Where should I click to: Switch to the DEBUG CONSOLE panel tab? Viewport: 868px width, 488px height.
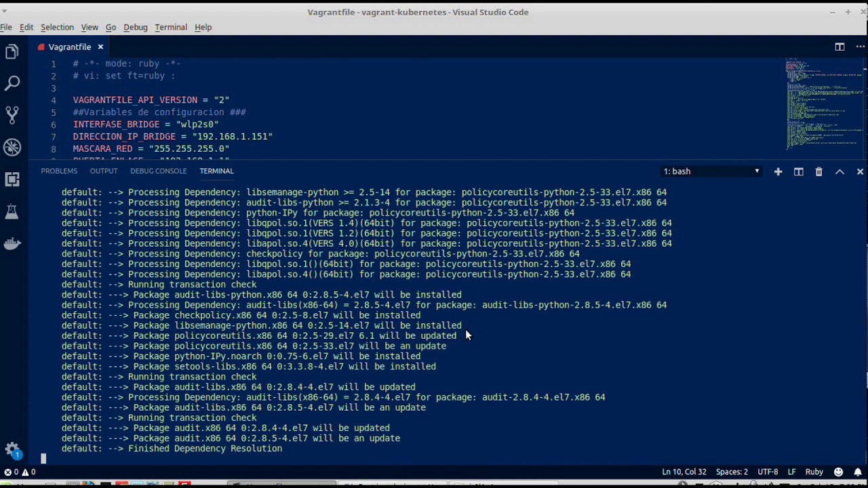pos(158,171)
